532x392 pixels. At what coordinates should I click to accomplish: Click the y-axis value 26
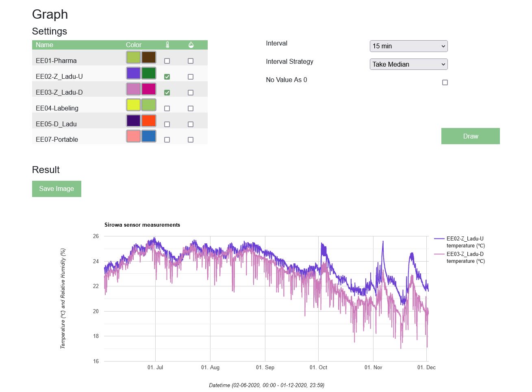point(96,236)
